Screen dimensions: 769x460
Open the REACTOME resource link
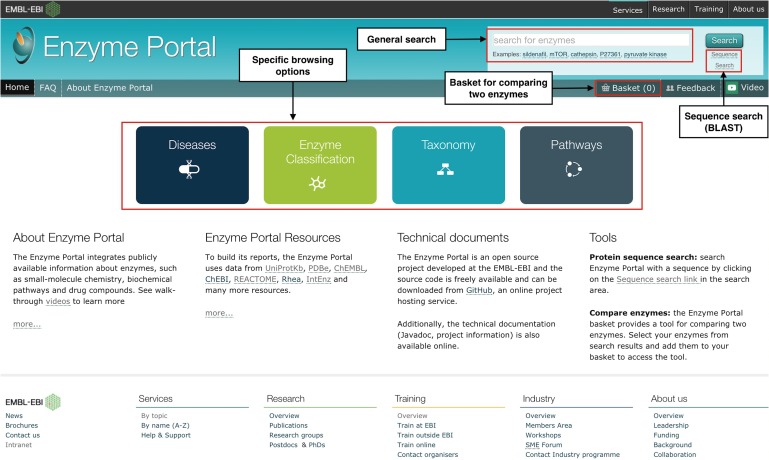click(255, 279)
